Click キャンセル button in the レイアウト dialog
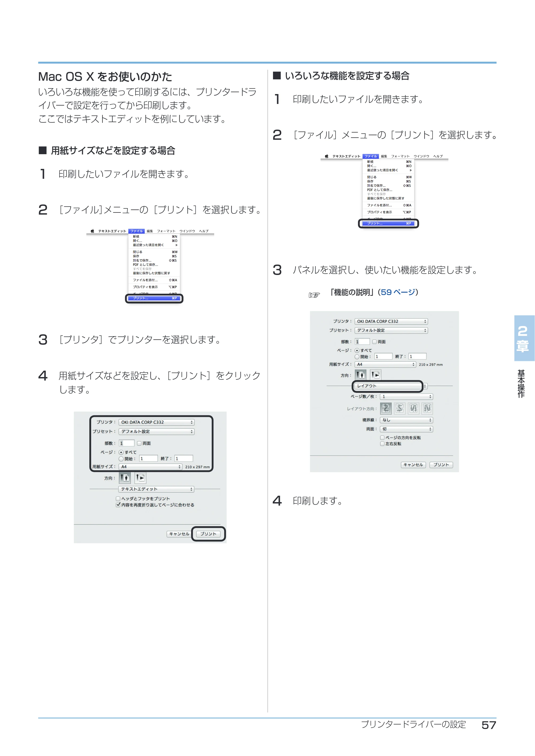Image resolution: width=535 pixels, height=756 pixels. 413,465
